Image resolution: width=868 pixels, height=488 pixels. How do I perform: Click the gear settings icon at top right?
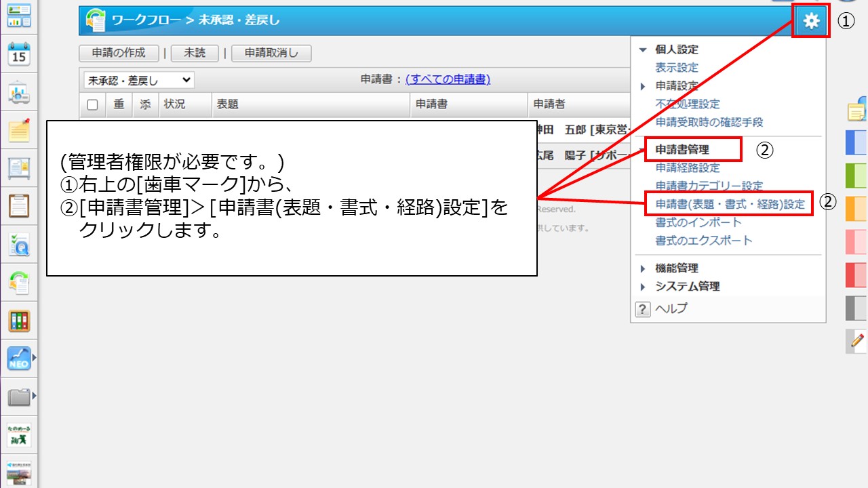(810, 20)
